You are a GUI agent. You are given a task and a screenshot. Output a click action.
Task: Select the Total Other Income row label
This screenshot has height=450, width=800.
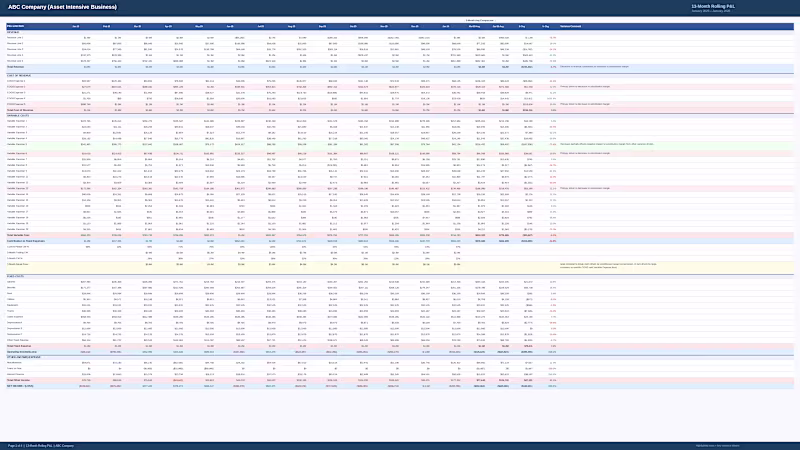18,380
